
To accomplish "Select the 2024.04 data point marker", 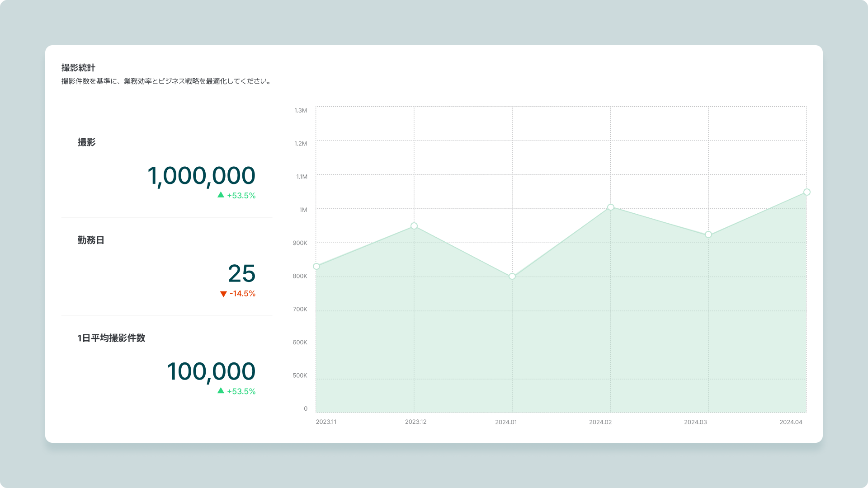I will click(807, 192).
